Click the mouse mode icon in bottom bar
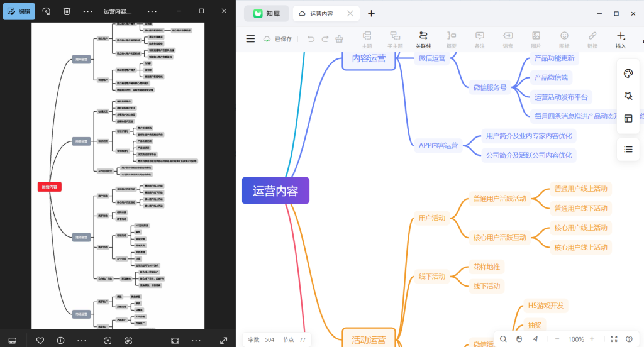Viewport: 644px width, 347px height. coord(519,339)
